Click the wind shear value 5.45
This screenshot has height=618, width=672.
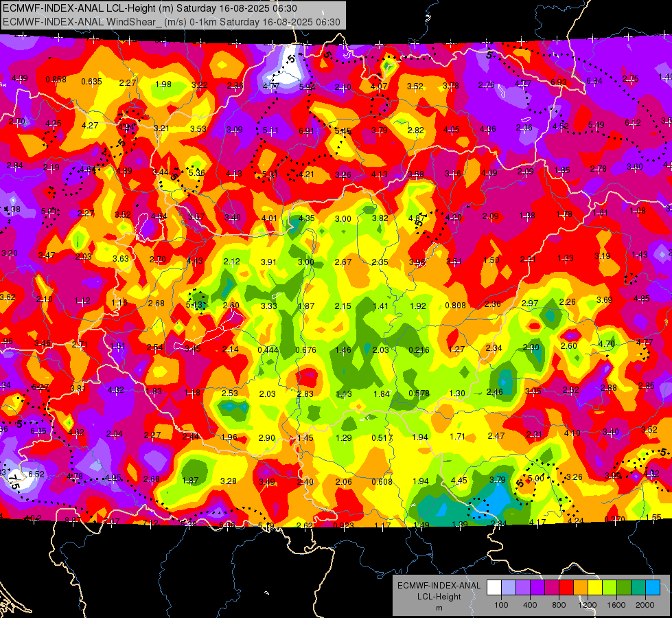[x=343, y=130]
